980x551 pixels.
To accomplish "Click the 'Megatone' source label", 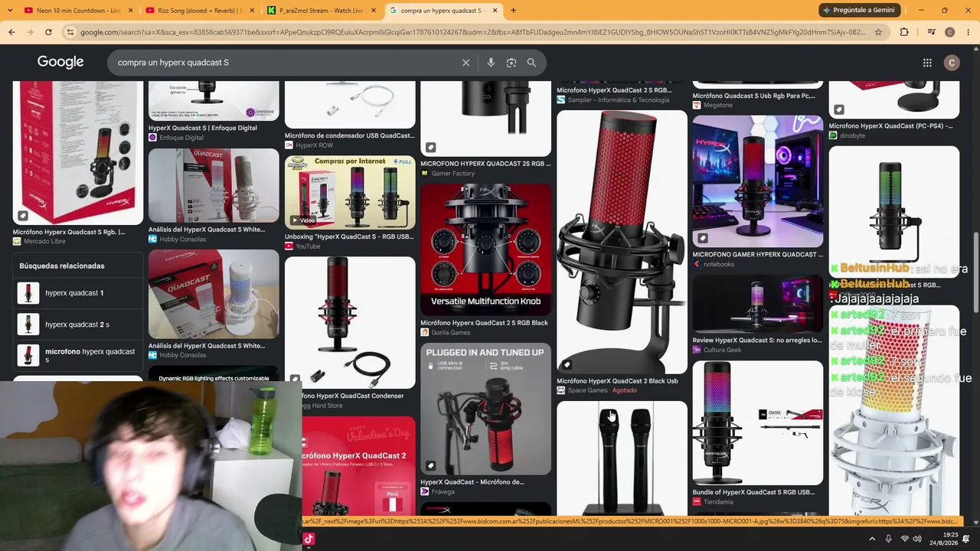I will point(718,105).
